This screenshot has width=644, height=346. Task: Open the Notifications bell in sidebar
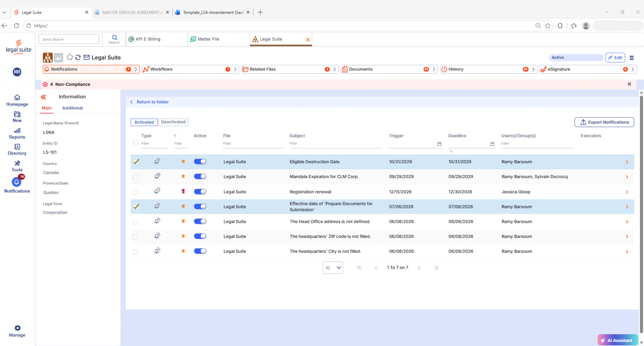(x=17, y=182)
